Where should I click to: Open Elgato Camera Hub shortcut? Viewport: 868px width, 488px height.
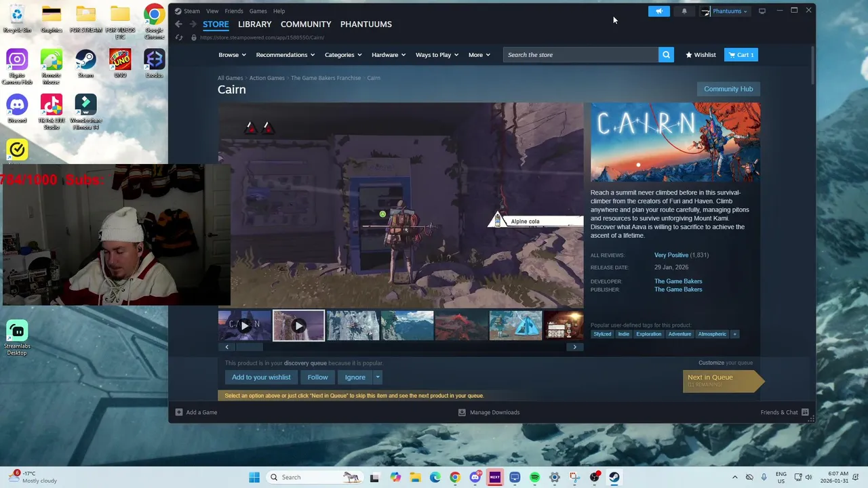coord(17,66)
